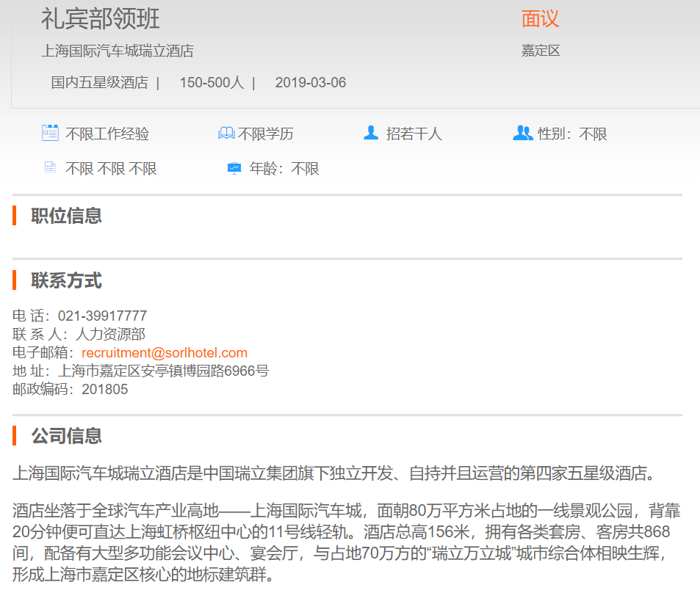Click the orange 面议 salary text
The width and height of the screenshot is (700, 593).
coord(540,19)
